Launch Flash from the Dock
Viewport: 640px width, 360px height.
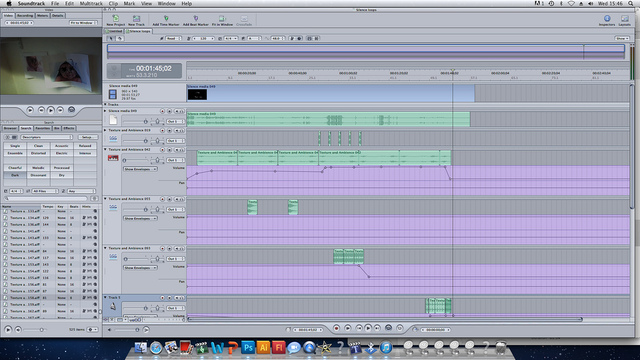(x=278, y=347)
